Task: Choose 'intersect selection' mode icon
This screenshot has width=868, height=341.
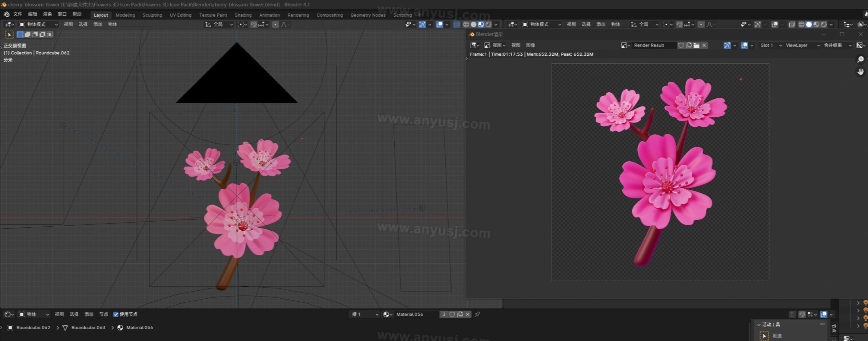Action: 50,35
